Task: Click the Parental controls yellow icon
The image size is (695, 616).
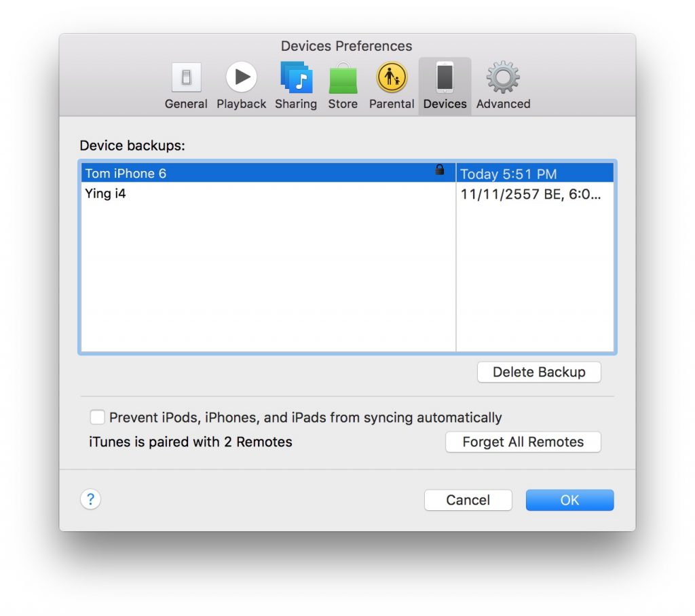Action: click(392, 78)
